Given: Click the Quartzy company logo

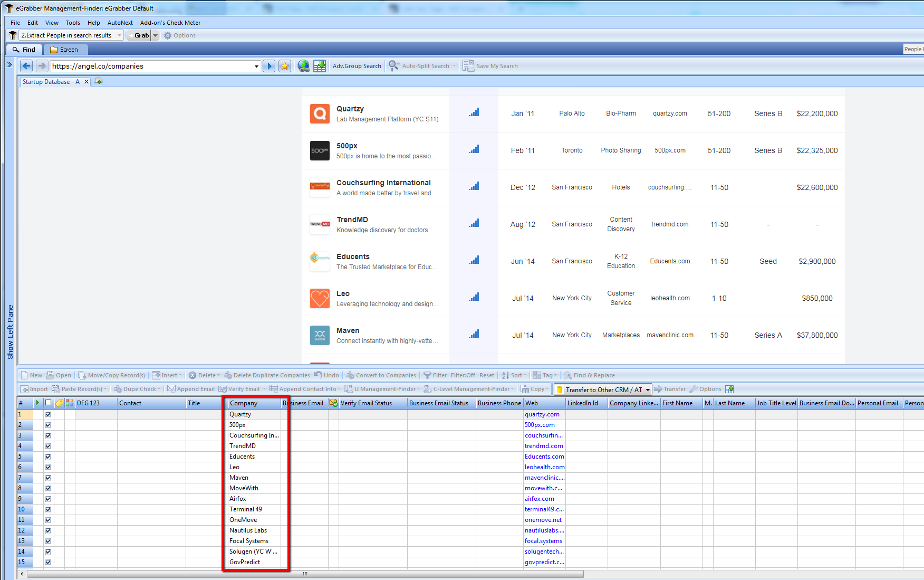Looking at the screenshot, I should 320,113.
